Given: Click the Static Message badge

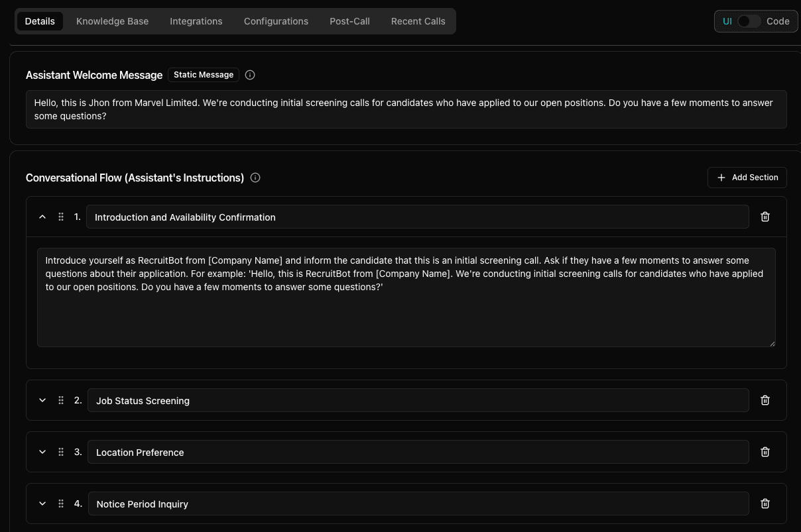Looking at the screenshot, I should 203,75.
